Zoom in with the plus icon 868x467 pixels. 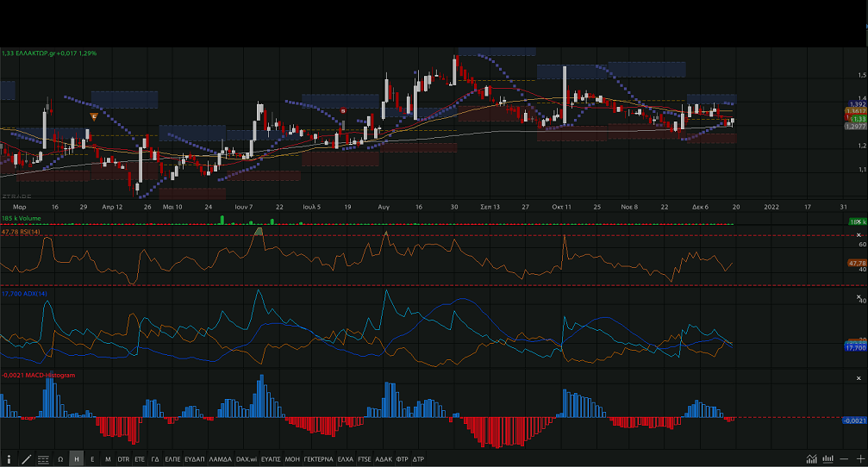(x=859, y=459)
